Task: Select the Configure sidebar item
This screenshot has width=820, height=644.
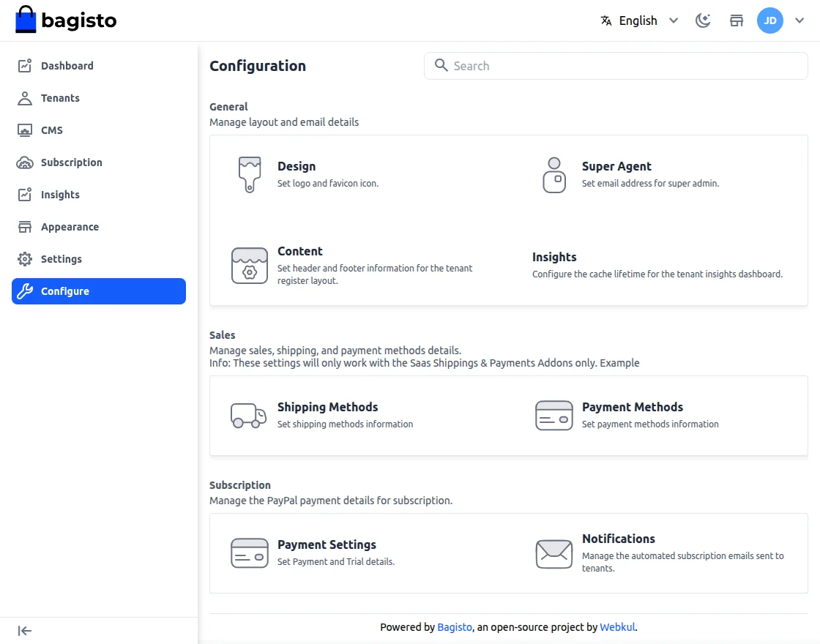Action: click(99, 291)
